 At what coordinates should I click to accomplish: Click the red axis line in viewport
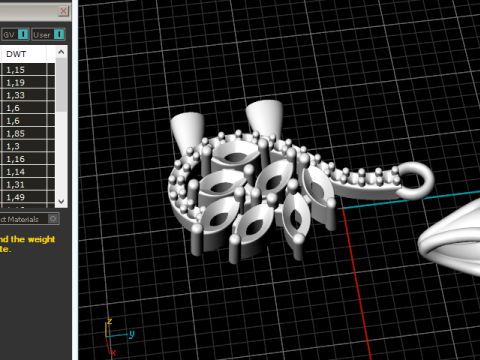coord(357,283)
